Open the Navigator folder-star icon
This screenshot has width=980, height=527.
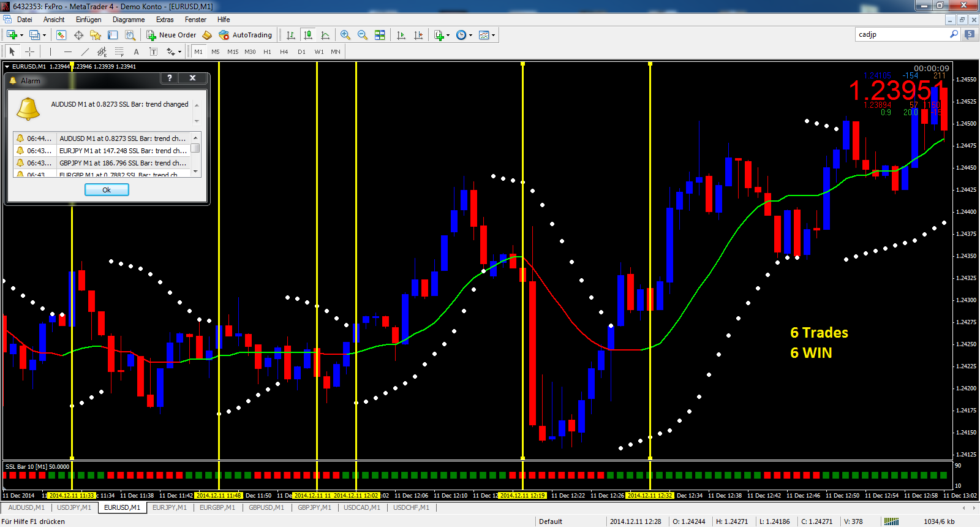(96, 35)
